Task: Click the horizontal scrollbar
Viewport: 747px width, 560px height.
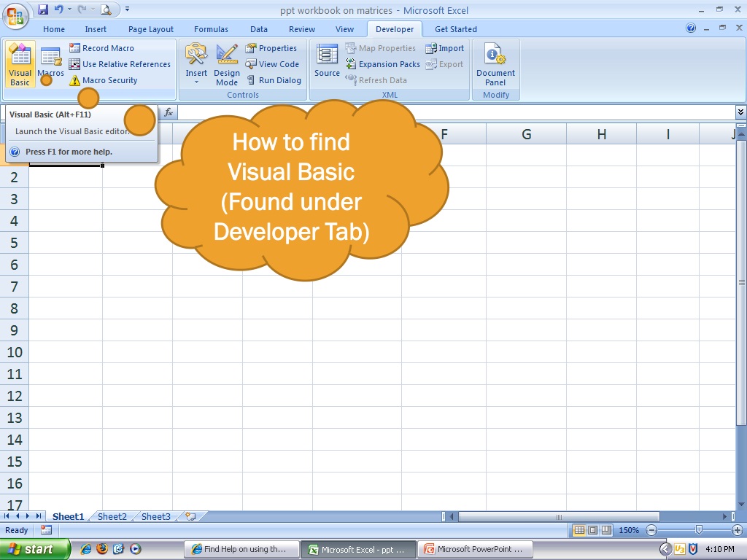Action: tap(558, 517)
